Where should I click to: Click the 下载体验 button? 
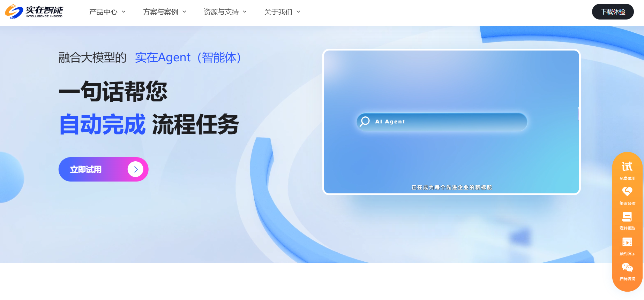pyautogui.click(x=613, y=12)
